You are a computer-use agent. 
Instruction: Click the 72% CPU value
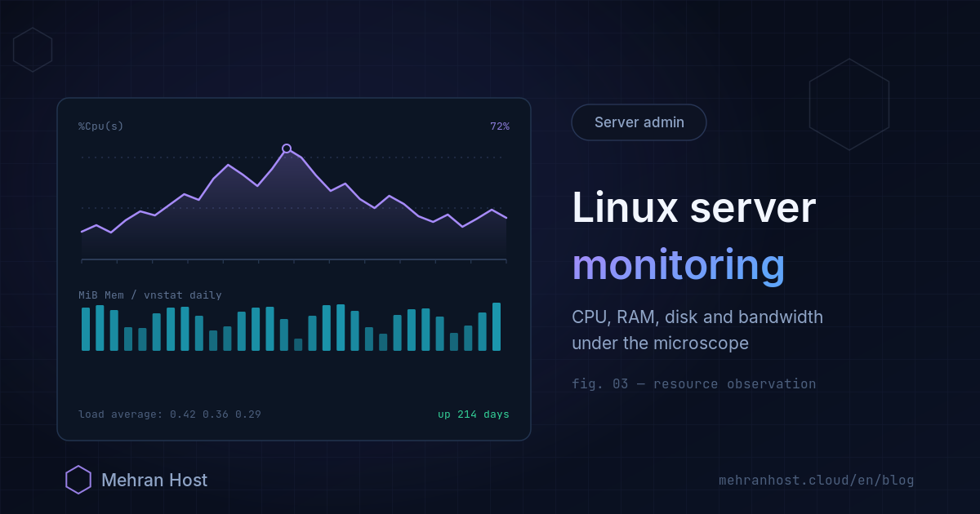pyautogui.click(x=500, y=126)
